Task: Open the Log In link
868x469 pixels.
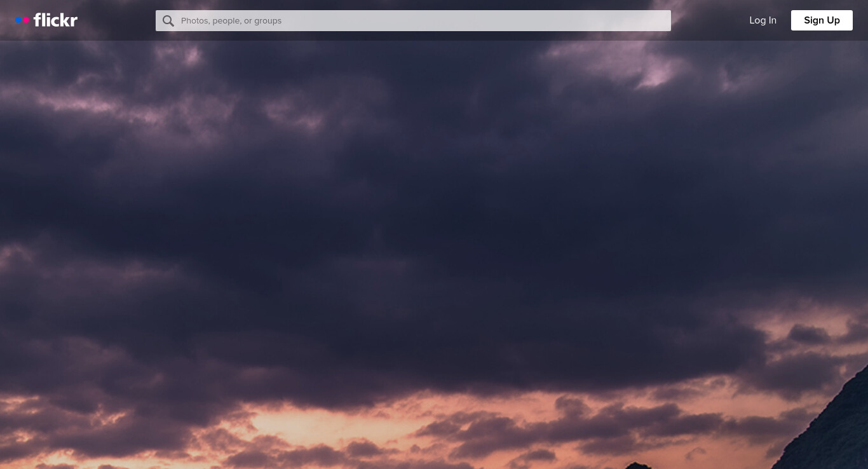Action: point(763,20)
